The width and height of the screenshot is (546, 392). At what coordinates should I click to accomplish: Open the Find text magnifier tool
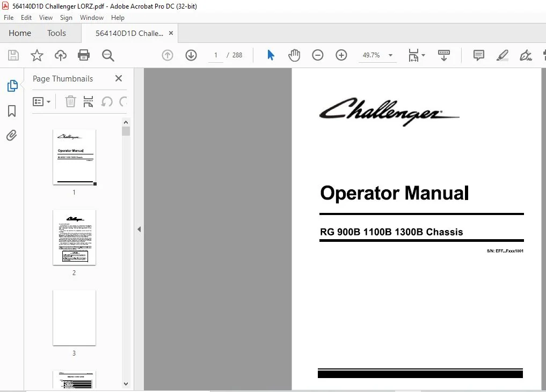(108, 55)
